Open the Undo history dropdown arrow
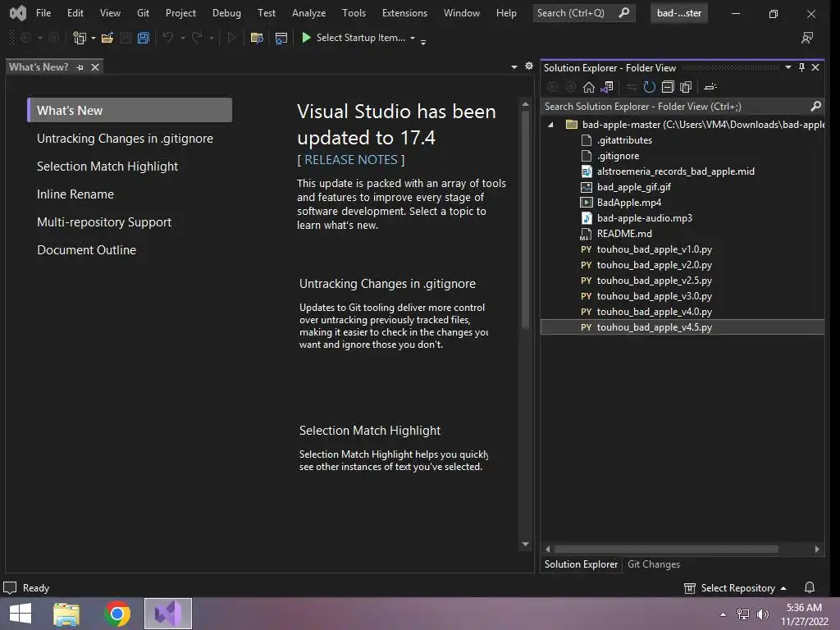 tap(183, 38)
